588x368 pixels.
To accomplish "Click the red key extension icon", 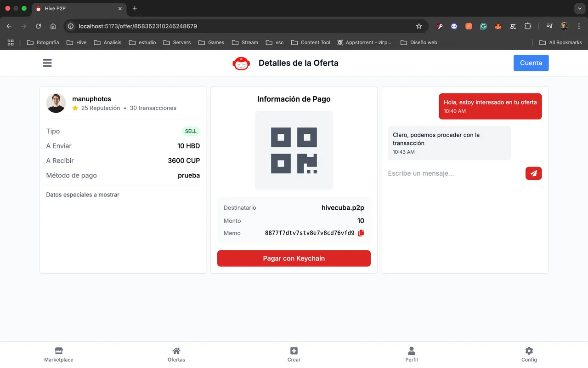I will point(440,26).
